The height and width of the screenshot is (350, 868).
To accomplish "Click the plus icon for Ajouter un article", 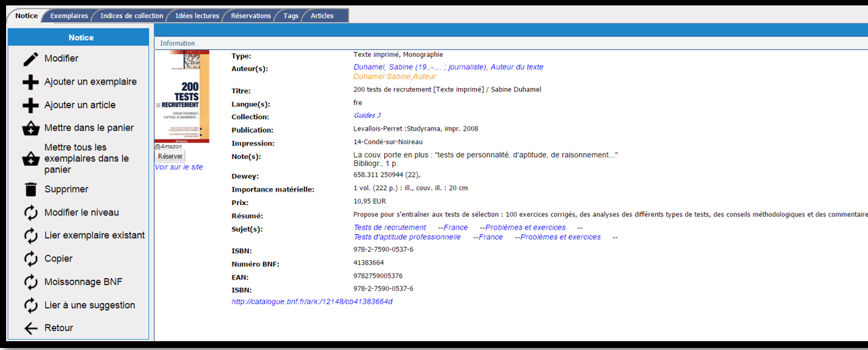I will (30, 105).
